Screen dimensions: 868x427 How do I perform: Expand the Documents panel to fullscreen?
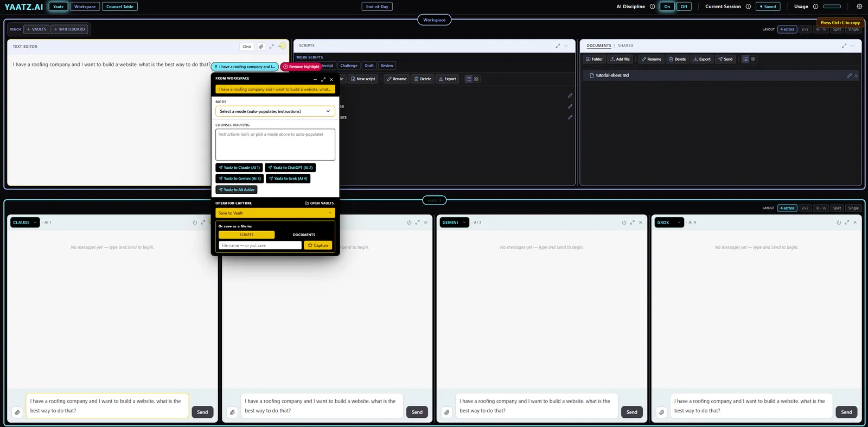(x=844, y=46)
